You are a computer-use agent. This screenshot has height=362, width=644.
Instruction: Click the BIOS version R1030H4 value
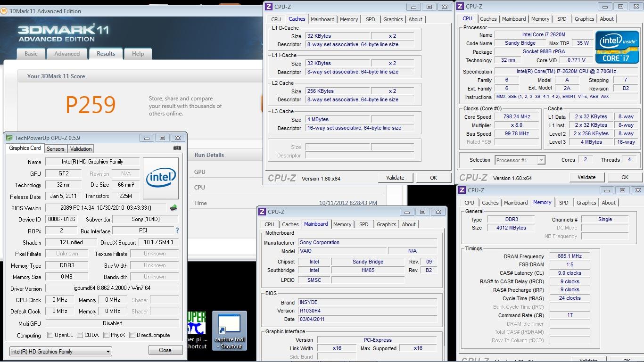pos(367,311)
